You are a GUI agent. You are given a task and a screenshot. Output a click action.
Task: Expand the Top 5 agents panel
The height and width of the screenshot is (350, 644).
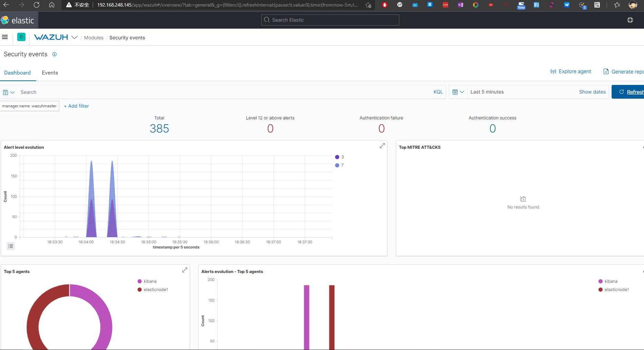(185, 270)
